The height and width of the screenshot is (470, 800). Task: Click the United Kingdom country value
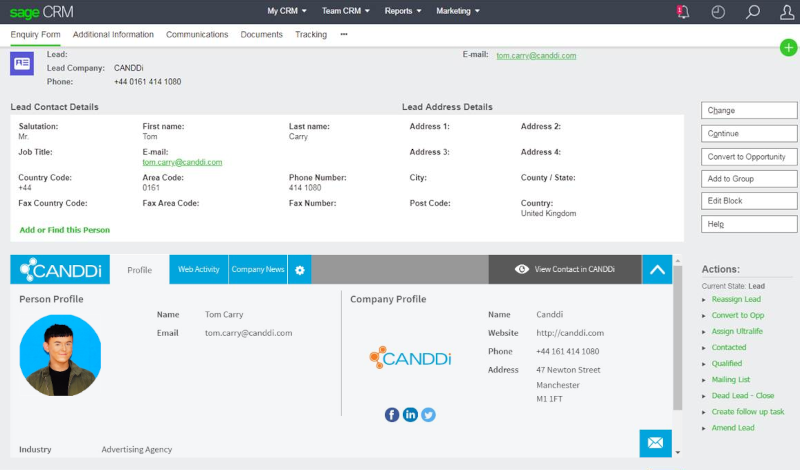(548, 213)
